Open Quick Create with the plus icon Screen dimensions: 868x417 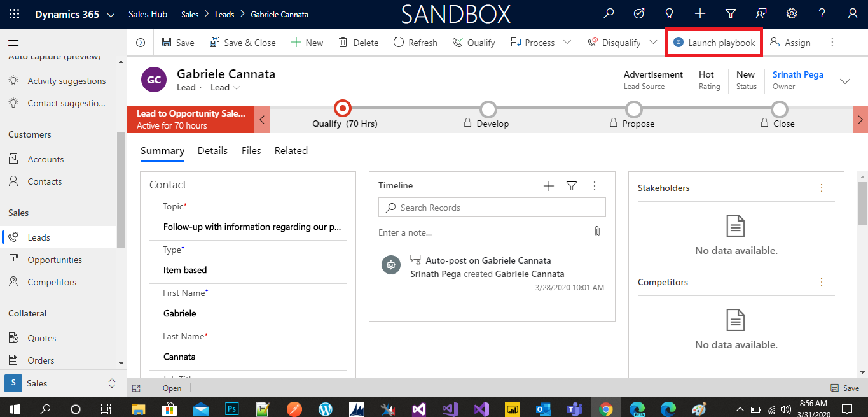699,13
